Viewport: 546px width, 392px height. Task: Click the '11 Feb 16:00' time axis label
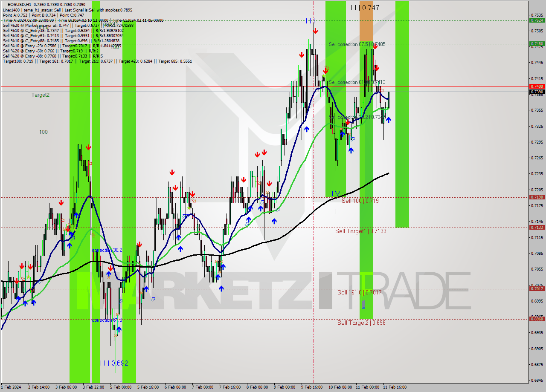(x=395, y=387)
